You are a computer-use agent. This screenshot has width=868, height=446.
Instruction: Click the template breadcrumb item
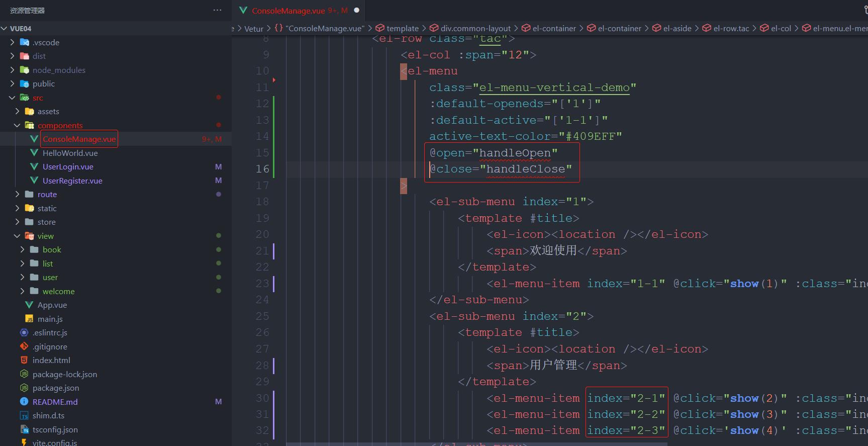pyautogui.click(x=397, y=29)
